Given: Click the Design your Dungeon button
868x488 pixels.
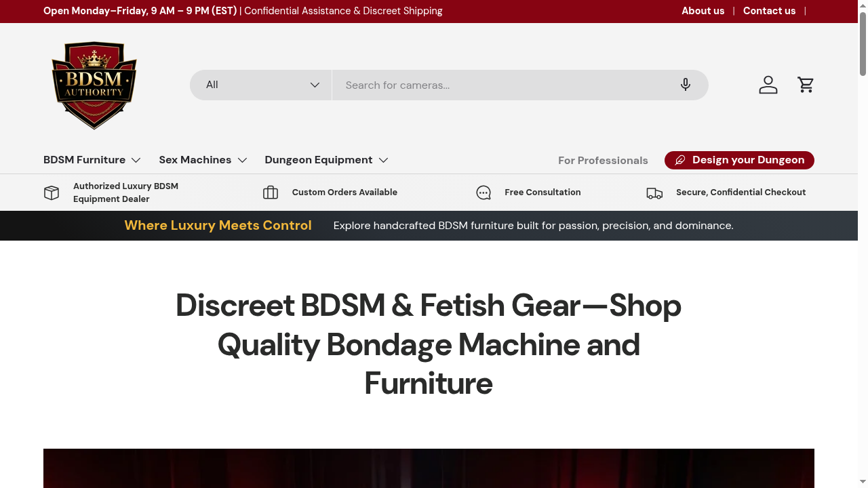Looking at the screenshot, I should point(739,160).
